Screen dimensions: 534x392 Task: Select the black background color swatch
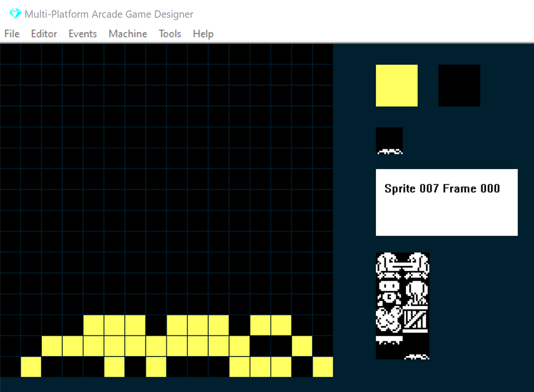click(459, 86)
